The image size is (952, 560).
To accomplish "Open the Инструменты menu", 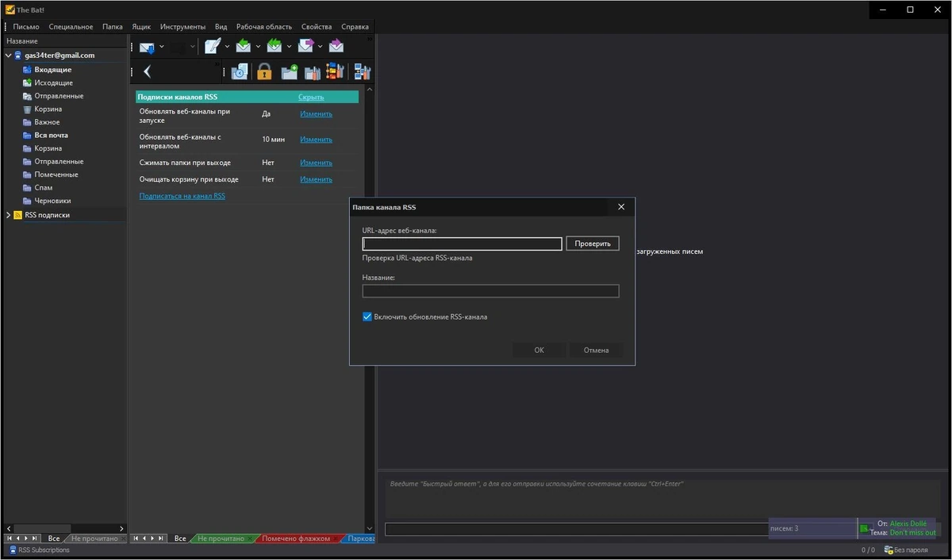I will [182, 26].
